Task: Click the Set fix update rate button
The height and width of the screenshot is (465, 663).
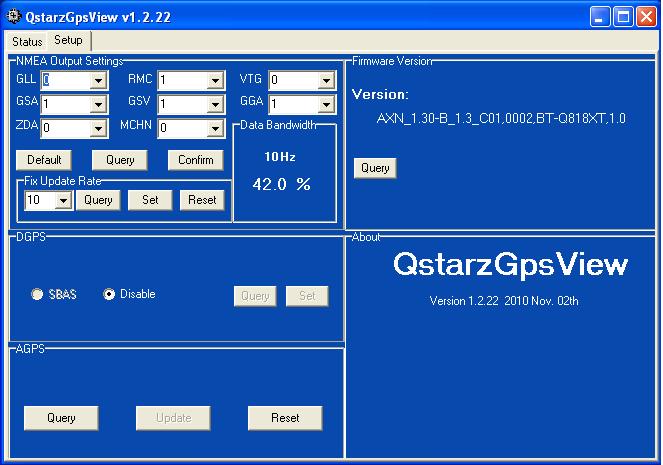Action: tap(150, 200)
